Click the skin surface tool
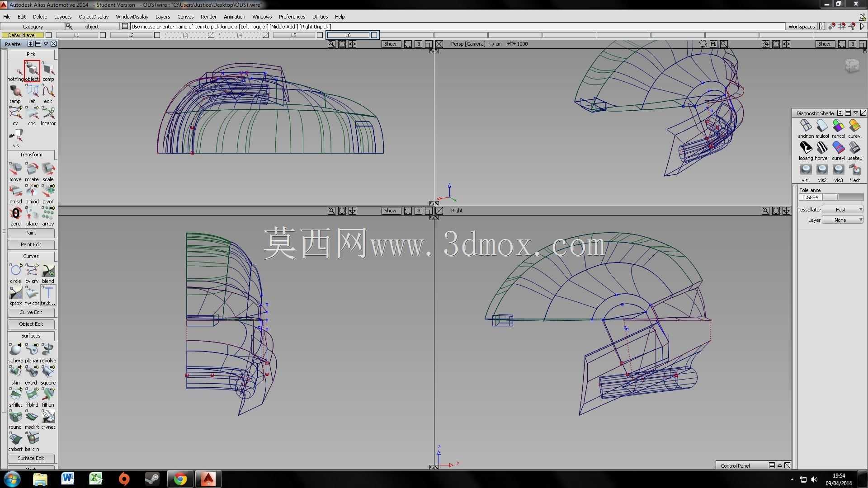Viewport: 868px width, 488px height. (15, 375)
